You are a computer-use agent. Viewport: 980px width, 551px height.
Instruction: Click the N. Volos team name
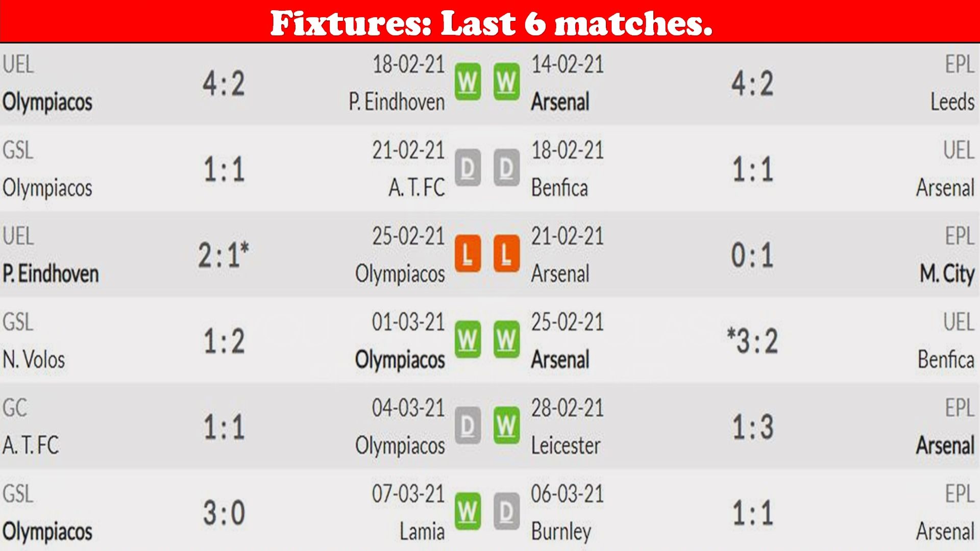pos(34,360)
